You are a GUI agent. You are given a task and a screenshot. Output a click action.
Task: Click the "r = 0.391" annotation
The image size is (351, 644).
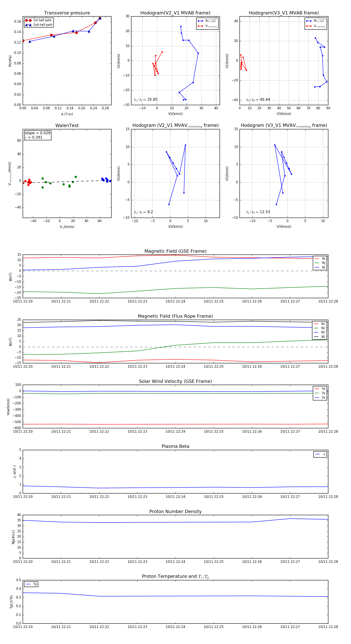[34, 137]
